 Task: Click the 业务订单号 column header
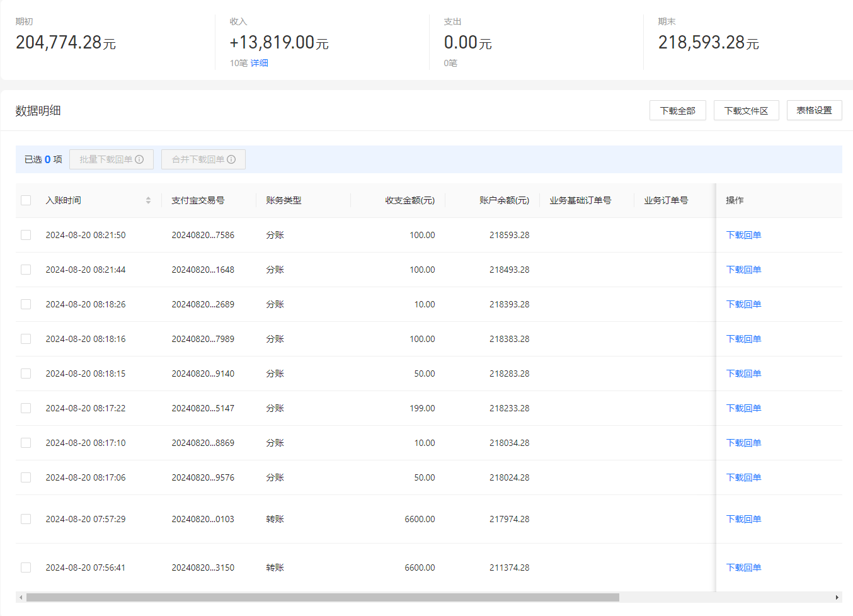[666, 200]
